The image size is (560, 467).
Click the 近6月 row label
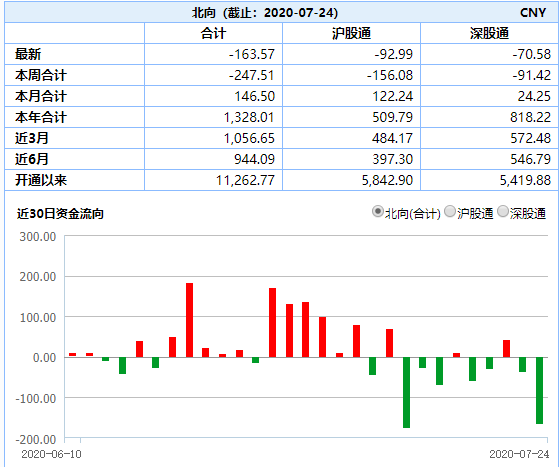pyautogui.click(x=31, y=159)
